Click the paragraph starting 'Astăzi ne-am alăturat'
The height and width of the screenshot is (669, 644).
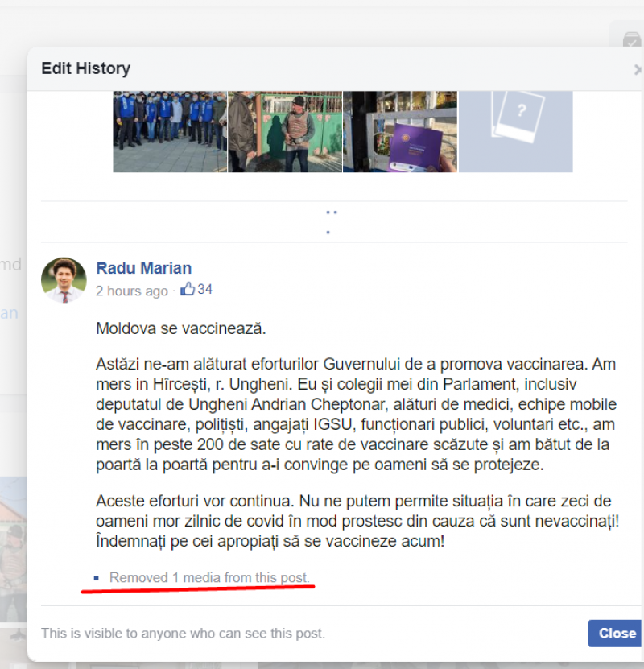click(x=356, y=415)
